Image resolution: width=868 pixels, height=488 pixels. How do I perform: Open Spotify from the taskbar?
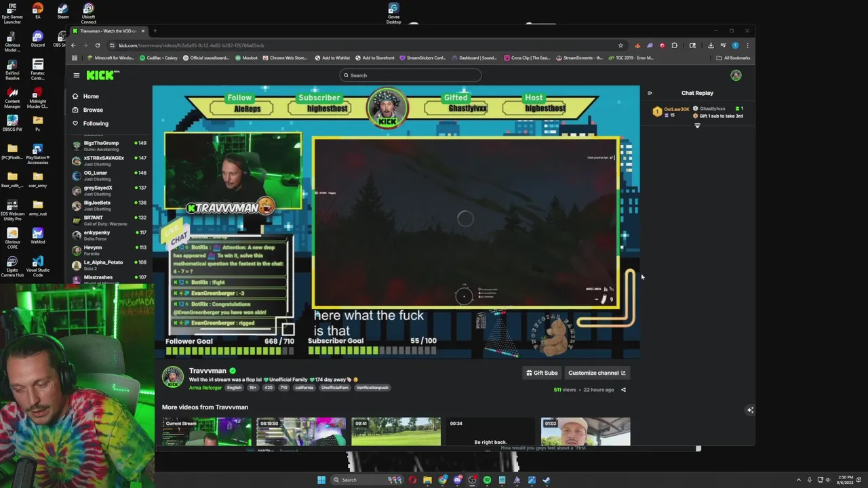pyautogui.click(x=487, y=480)
